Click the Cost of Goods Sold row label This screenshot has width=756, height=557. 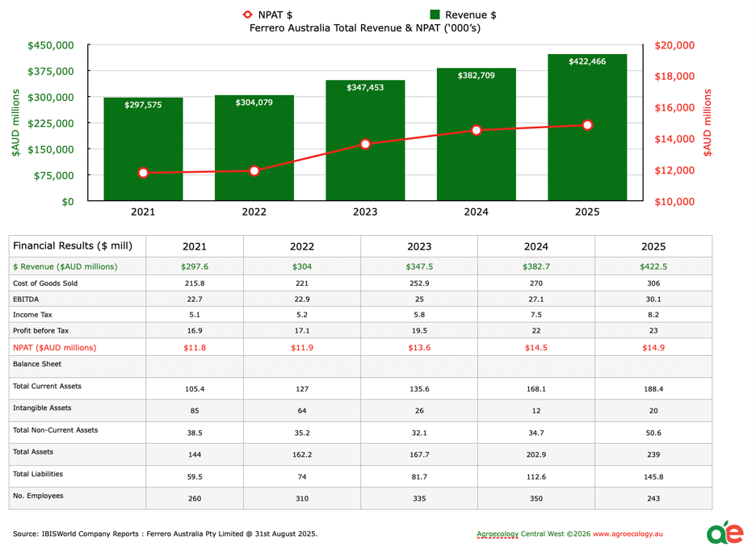point(45,283)
